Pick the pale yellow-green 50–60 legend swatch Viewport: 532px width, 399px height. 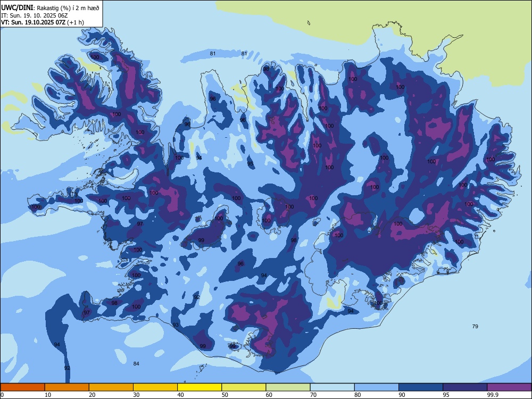[244, 387]
